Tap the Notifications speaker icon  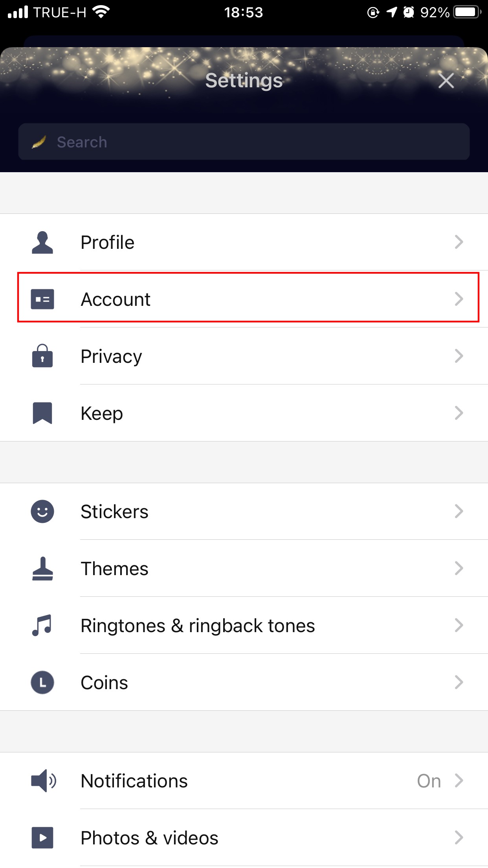click(43, 780)
